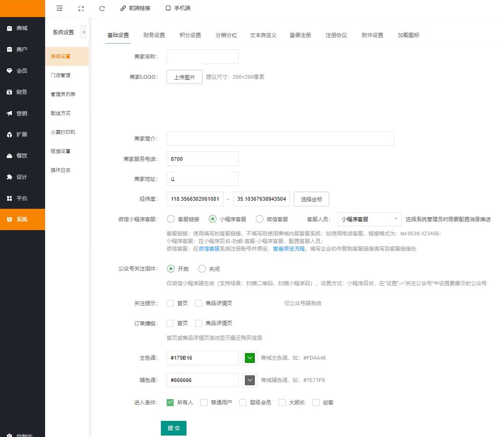The height and width of the screenshot is (437, 504).
Task: Click the 商家简介 input field
Action: click(280, 139)
